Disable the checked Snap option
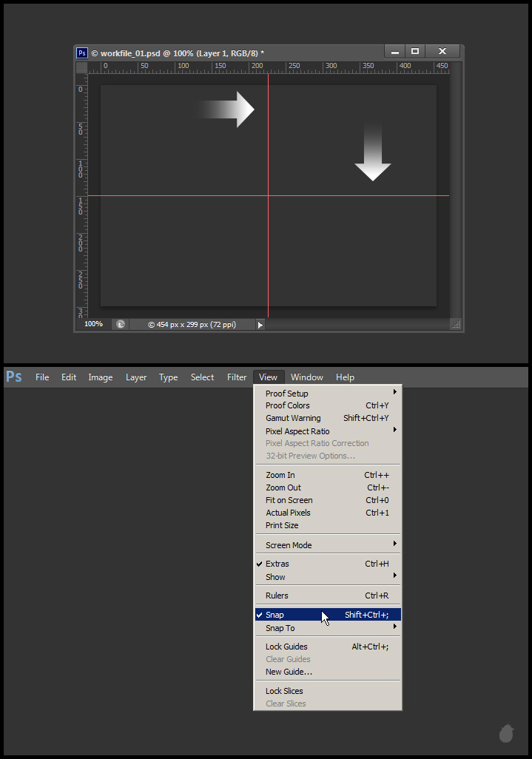The height and width of the screenshot is (759, 532). click(x=275, y=615)
